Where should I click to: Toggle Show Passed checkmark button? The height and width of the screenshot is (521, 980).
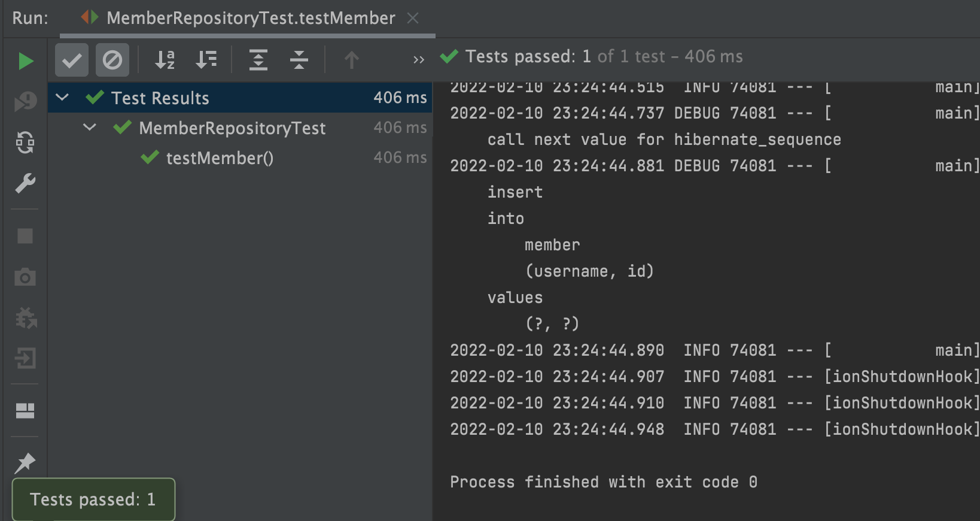[x=72, y=60]
